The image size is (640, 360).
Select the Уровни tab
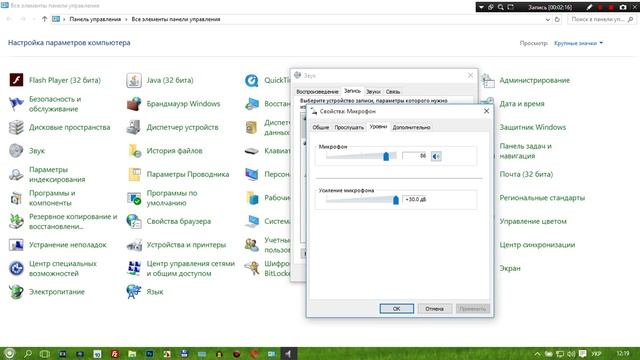(x=378, y=127)
